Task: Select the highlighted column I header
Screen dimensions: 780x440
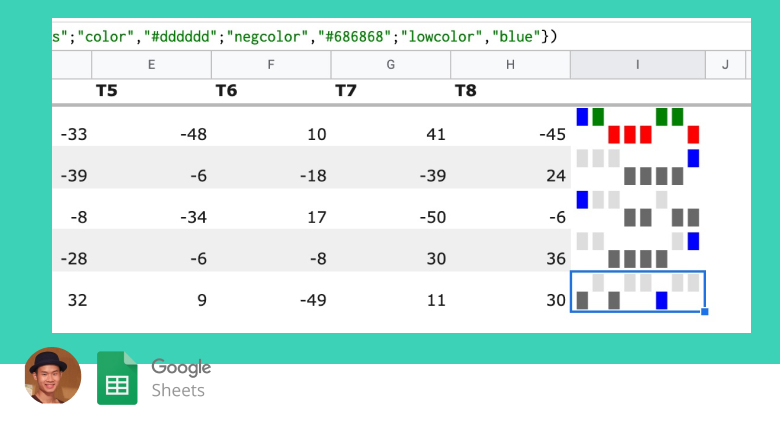Action: [638, 65]
